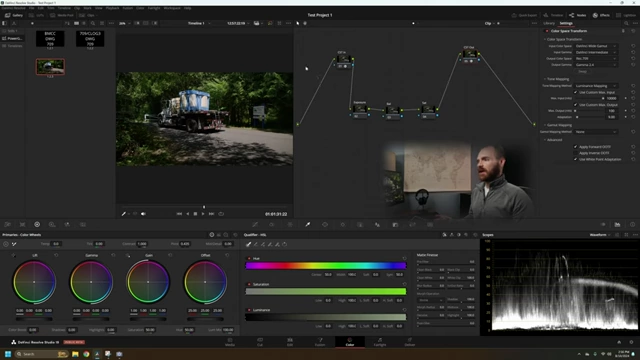
Task: Open the Input Color Space dropdown
Action: tap(596, 46)
